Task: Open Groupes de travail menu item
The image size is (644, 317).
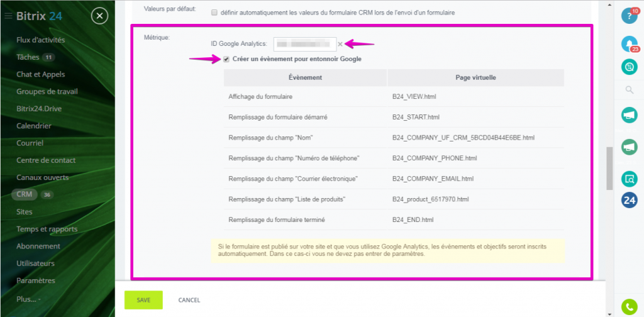Action: click(47, 92)
